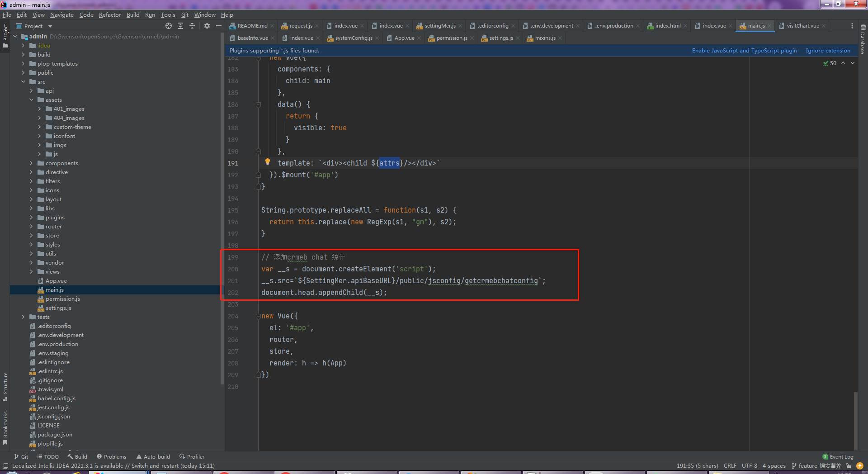Open the Refactor menu
Image resolution: width=868 pixels, height=474 pixels.
tap(110, 15)
